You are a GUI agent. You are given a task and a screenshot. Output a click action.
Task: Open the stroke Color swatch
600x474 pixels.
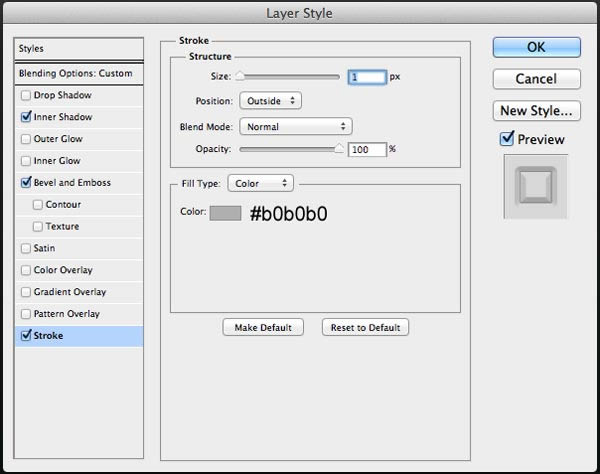[225, 213]
